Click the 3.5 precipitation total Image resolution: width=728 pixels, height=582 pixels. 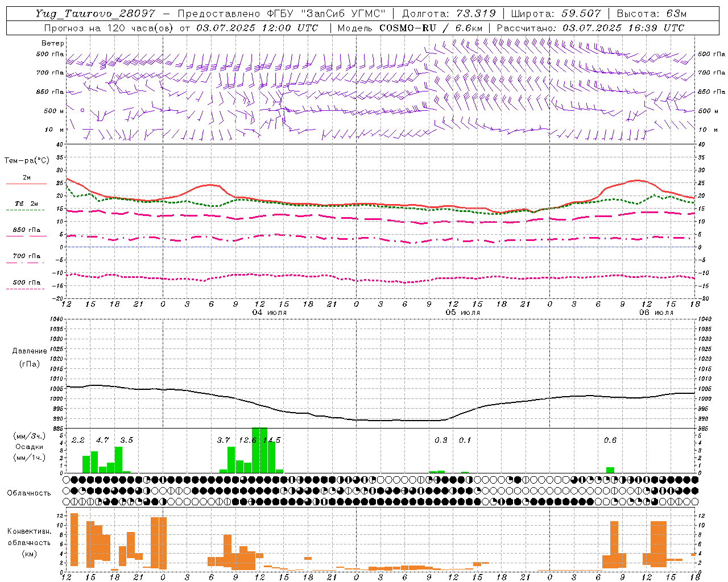click(126, 440)
